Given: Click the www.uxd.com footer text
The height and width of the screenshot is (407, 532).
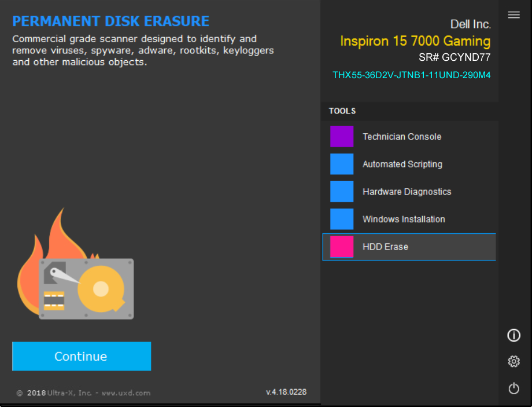Looking at the screenshot, I should 126,393.
